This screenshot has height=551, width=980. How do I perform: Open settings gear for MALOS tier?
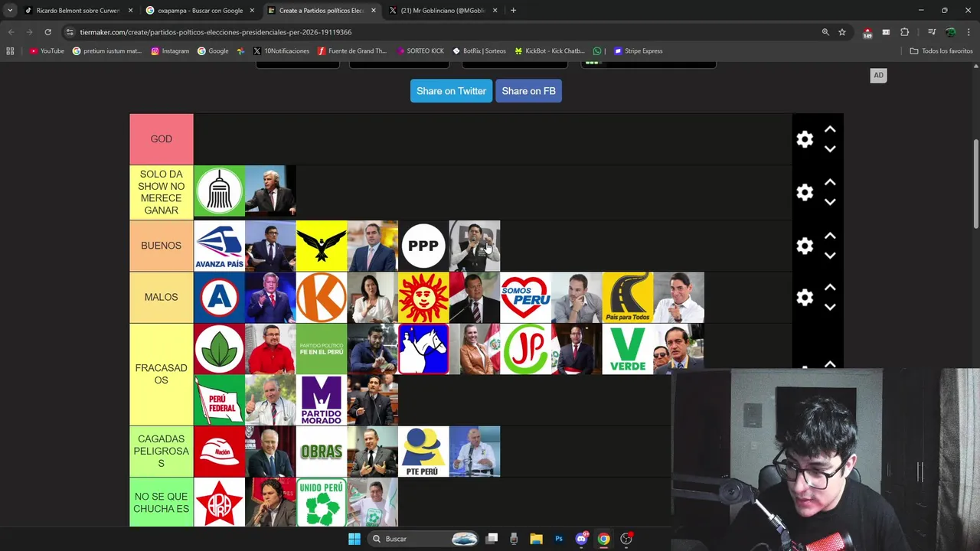(x=805, y=297)
